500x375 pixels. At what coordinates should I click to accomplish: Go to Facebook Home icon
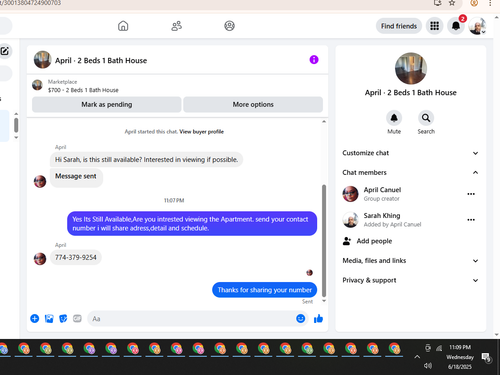coord(123,26)
